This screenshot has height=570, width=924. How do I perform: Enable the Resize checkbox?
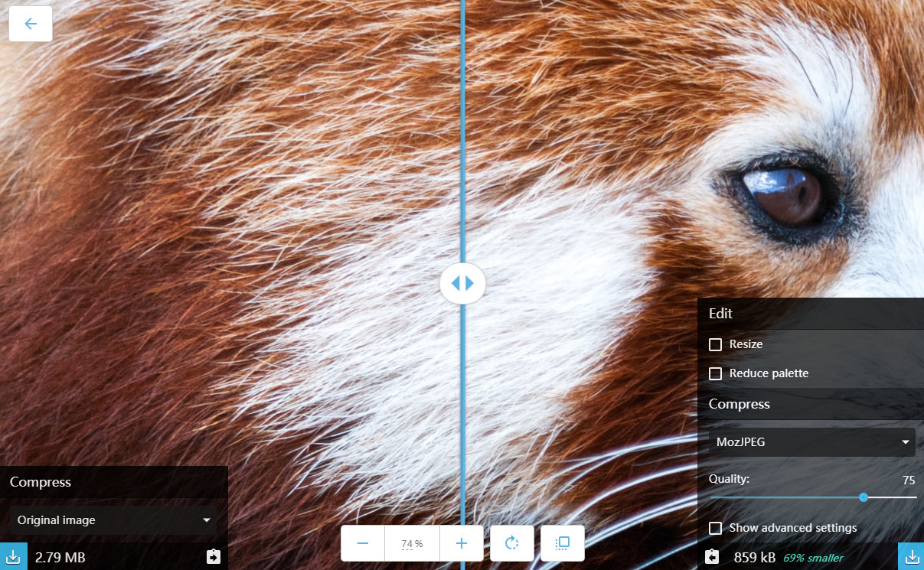point(716,344)
